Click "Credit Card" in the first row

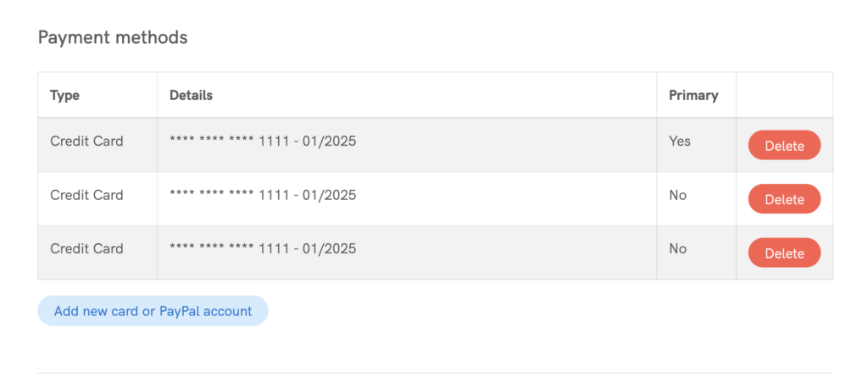[x=86, y=141]
